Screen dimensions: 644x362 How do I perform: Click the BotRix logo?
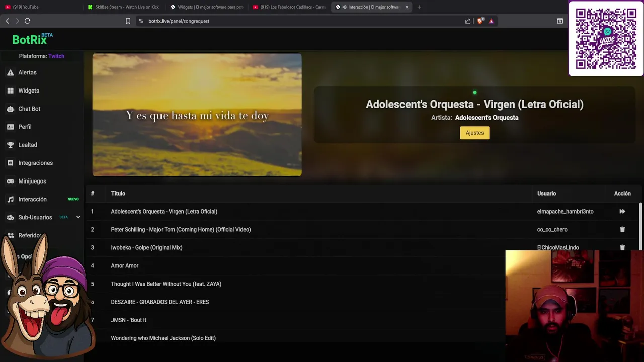[32, 39]
